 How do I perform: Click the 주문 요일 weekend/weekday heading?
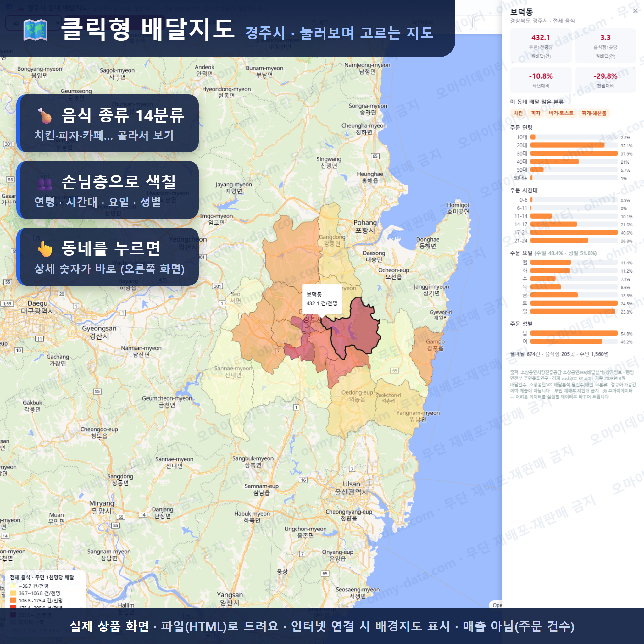click(x=553, y=253)
